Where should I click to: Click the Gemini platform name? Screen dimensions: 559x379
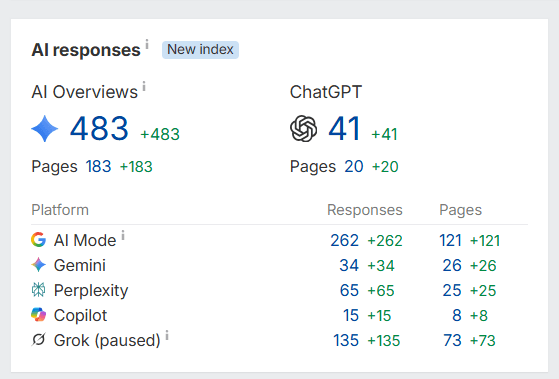80,265
